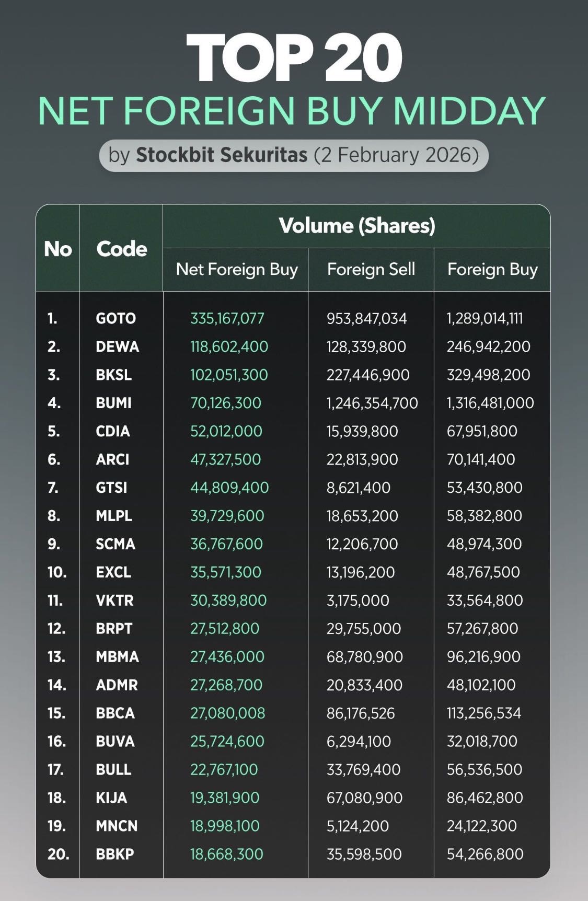Click the BBCA stock code
This screenshot has height=901, width=588.
pyautogui.click(x=115, y=713)
